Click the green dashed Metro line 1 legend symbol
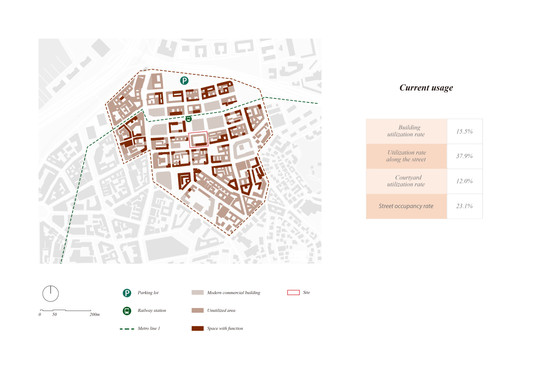 pos(127,329)
